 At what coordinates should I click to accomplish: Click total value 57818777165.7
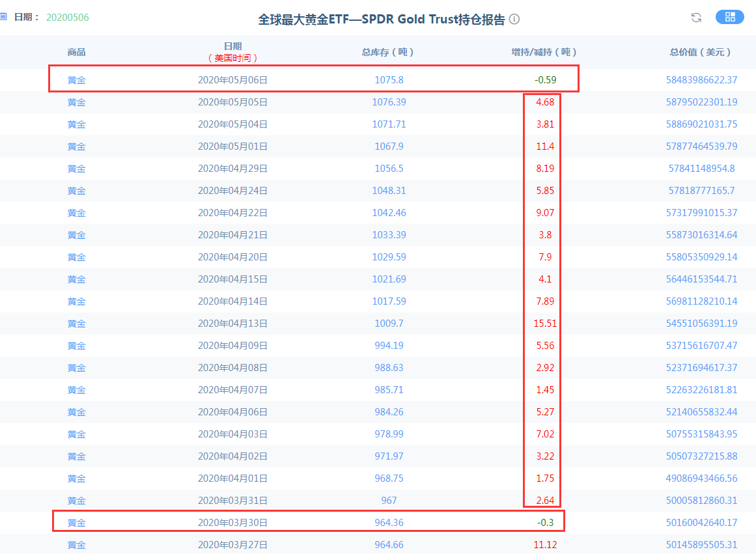coord(701,191)
